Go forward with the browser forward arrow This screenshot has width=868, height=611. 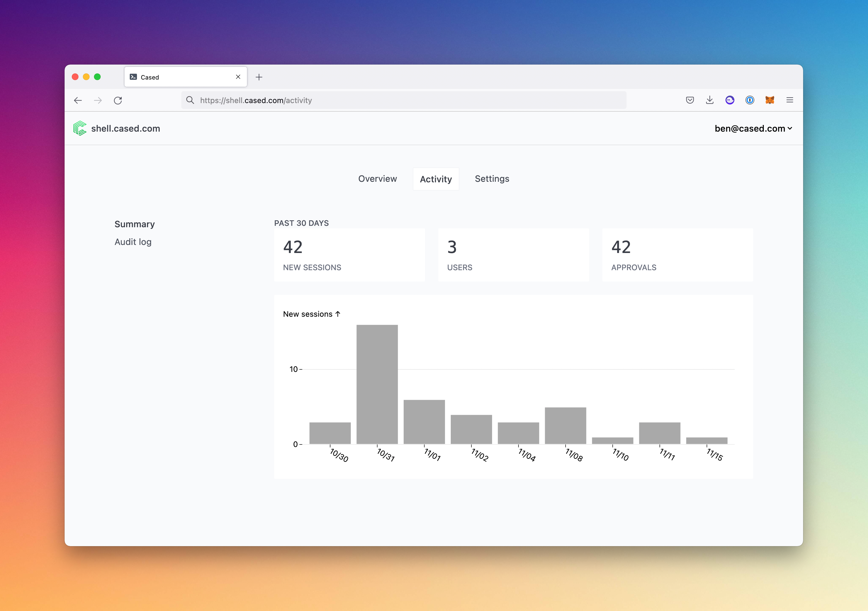click(98, 100)
